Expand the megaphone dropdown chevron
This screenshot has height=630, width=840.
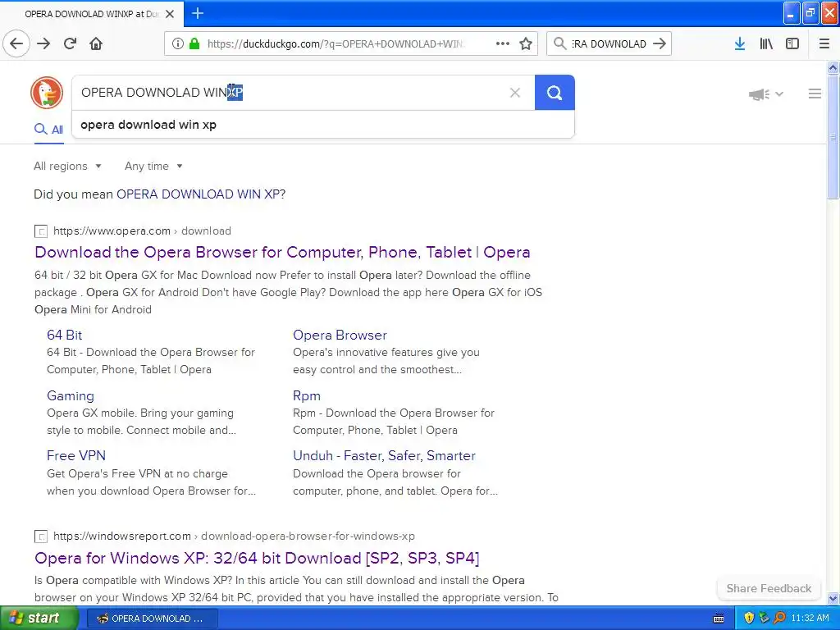tap(779, 94)
